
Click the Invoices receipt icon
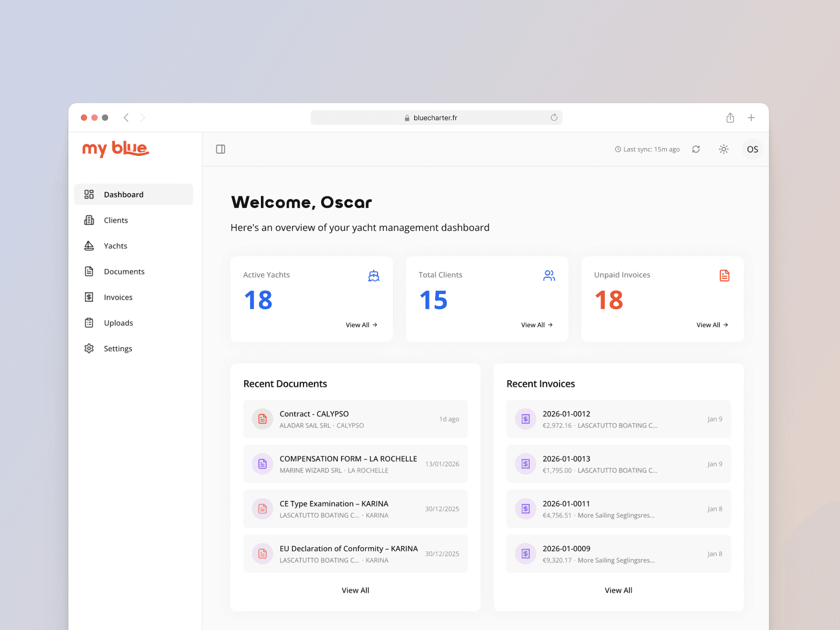click(89, 297)
